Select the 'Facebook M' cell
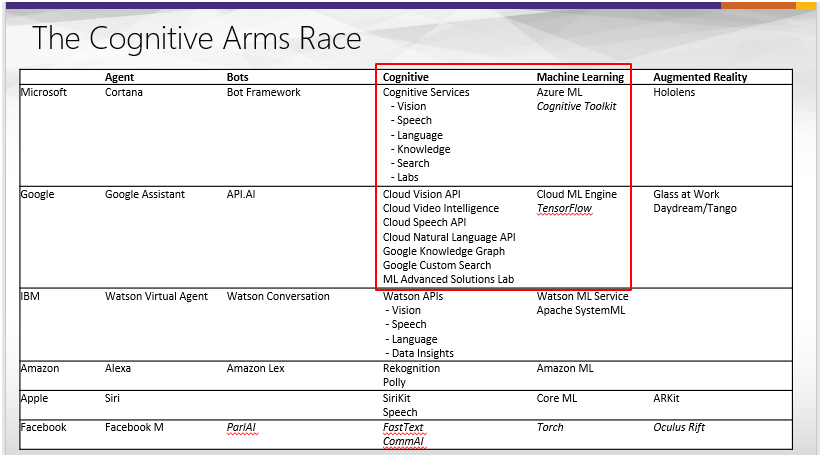This screenshot has height=457, width=822. click(134, 428)
